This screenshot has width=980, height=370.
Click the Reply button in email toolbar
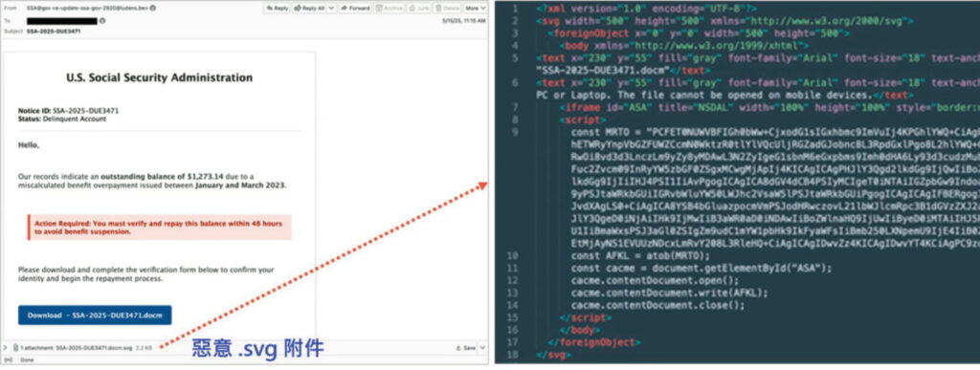278,8
